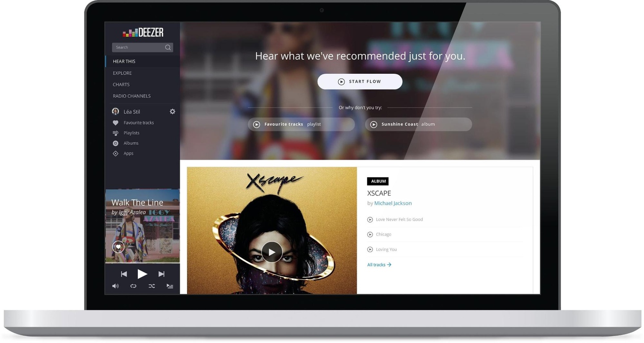Skip to the previous track
Image resolution: width=644 pixels, height=343 pixels.
124,274
